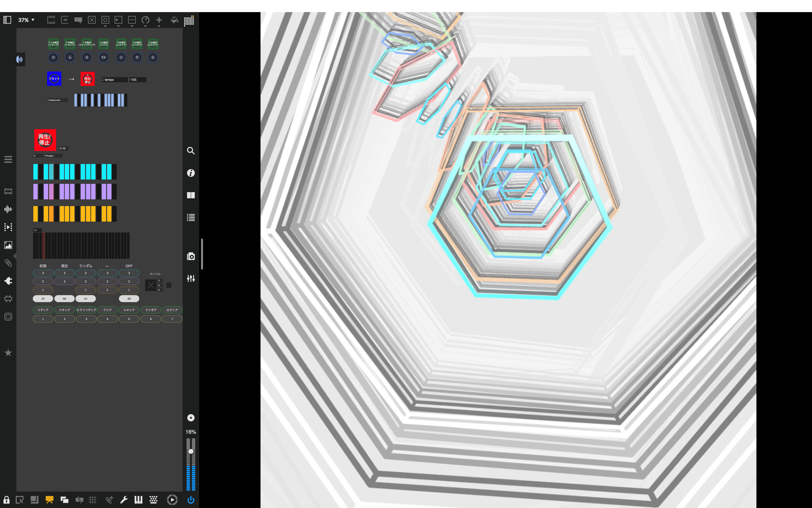Viewport: 812px width, 508px height.
Task: Add a new object box from toolbar
Action: [x=51, y=20]
